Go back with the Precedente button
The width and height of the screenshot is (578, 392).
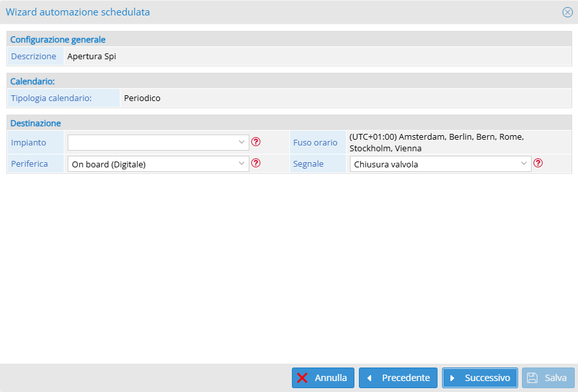point(398,378)
